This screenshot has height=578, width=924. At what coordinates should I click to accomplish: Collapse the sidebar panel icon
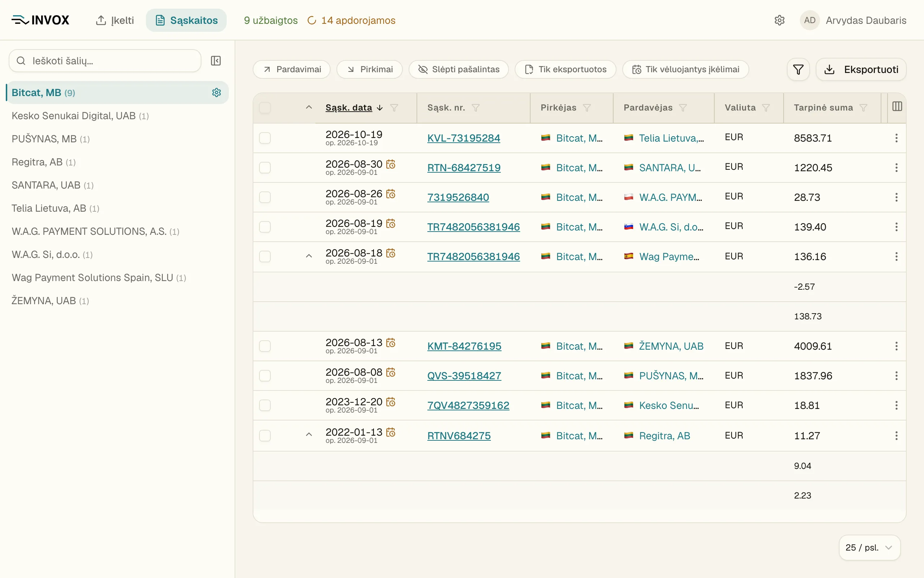216,61
